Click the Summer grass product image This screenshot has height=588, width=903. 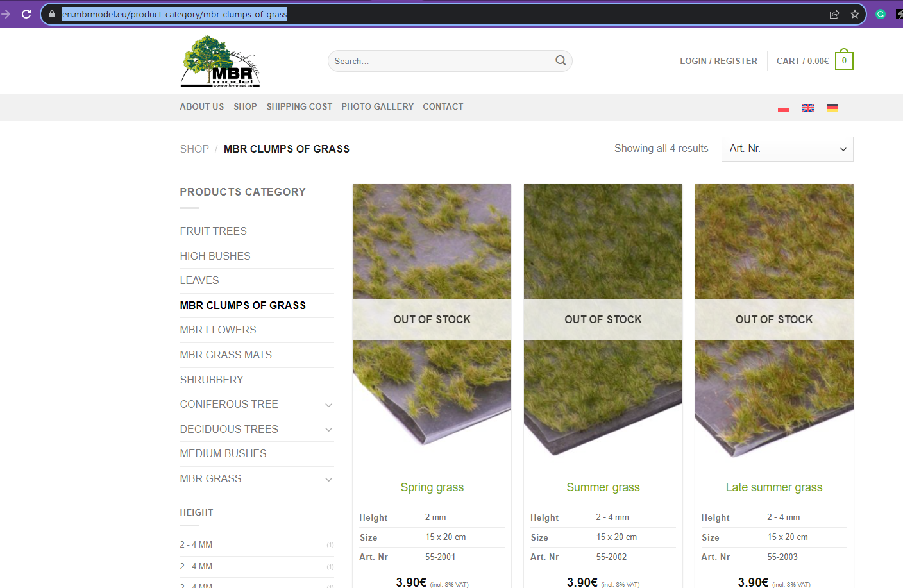pos(603,321)
